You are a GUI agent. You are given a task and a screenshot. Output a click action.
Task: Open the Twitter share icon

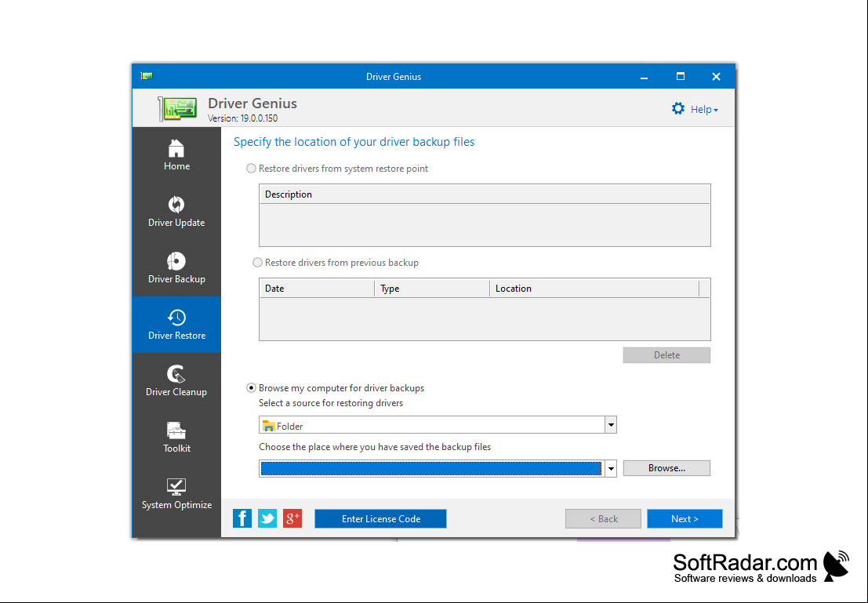[267, 518]
